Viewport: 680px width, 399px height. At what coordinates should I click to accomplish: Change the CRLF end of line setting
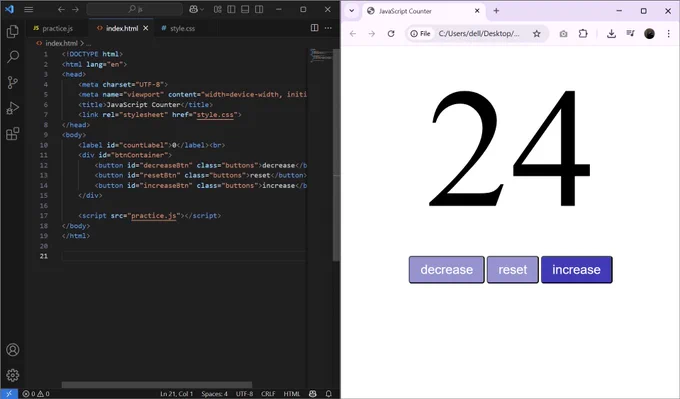pyautogui.click(x=268, y=394)
